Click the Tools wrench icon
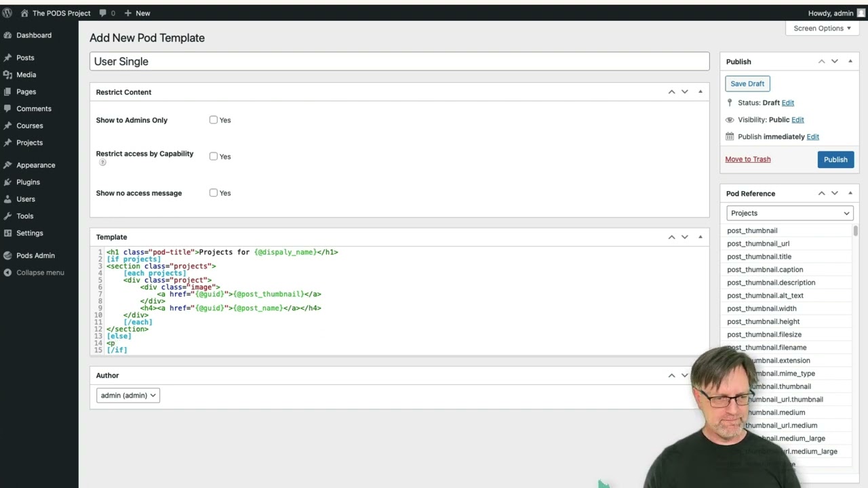868x488 pixels. [7, 216]
